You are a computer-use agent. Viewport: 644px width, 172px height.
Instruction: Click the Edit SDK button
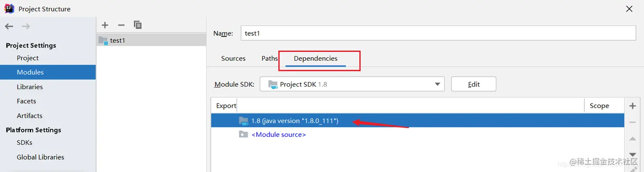(474, 84)
